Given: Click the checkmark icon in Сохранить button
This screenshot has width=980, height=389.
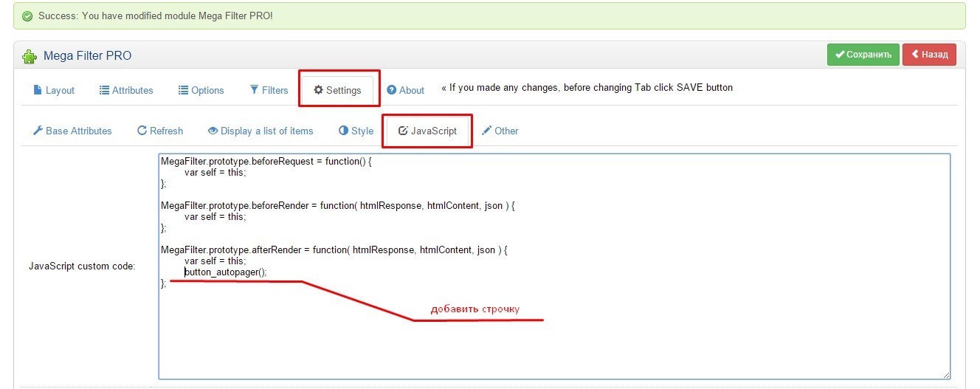Looking at the screenshot, I should click(x=840, y=55).
